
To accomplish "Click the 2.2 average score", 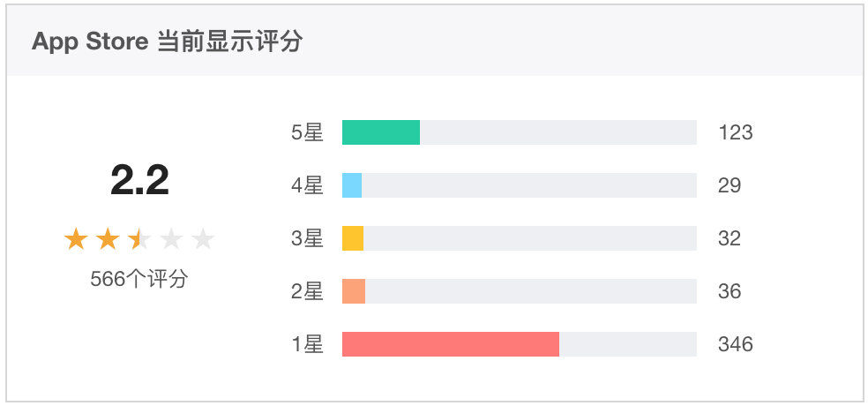I will click(139, 181).
